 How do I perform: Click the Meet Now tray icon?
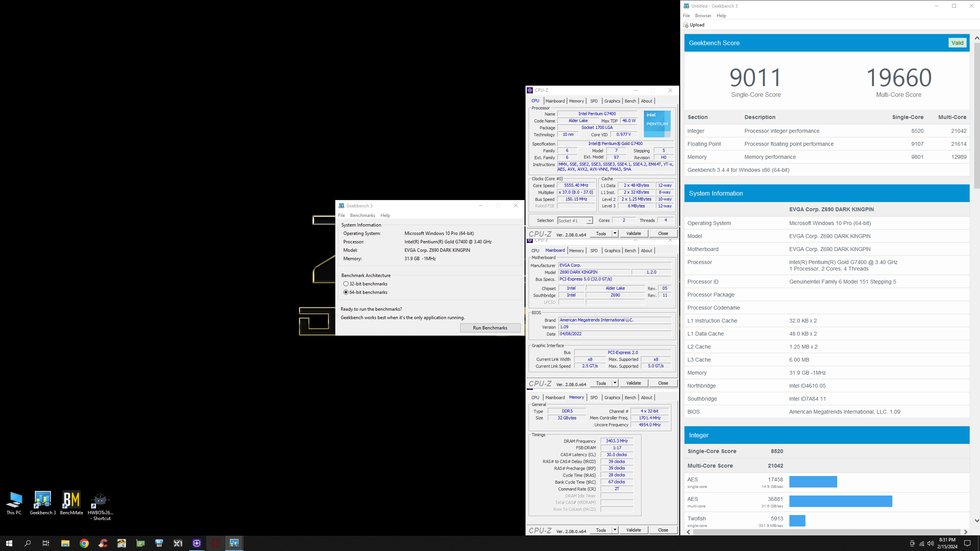912,543
